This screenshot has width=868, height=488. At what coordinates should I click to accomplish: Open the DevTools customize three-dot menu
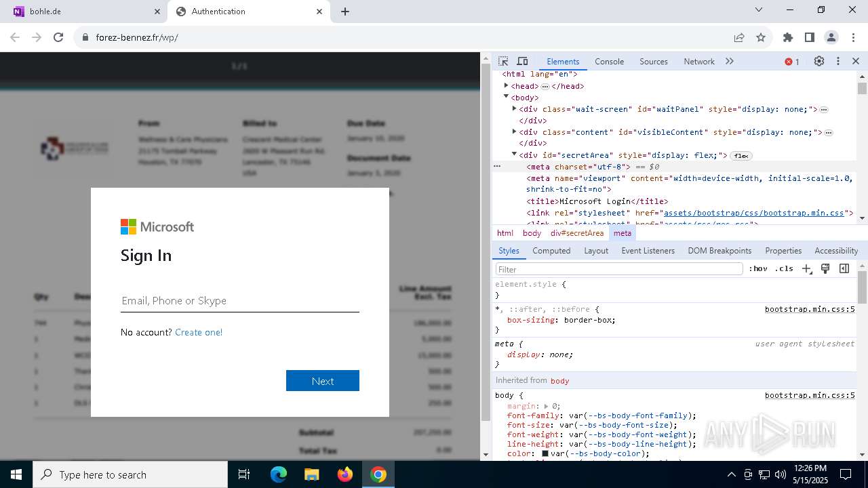[x=838, y=61]
